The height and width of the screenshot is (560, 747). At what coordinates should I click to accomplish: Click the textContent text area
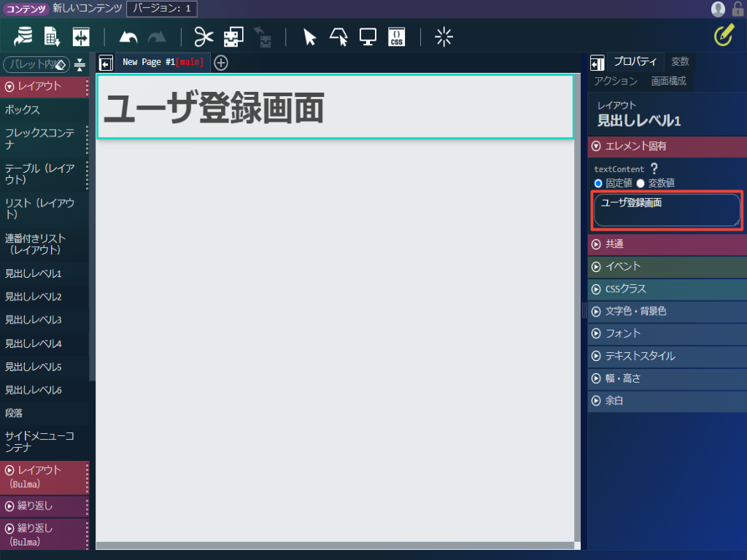pyautogui.click(x=667, y=210)
